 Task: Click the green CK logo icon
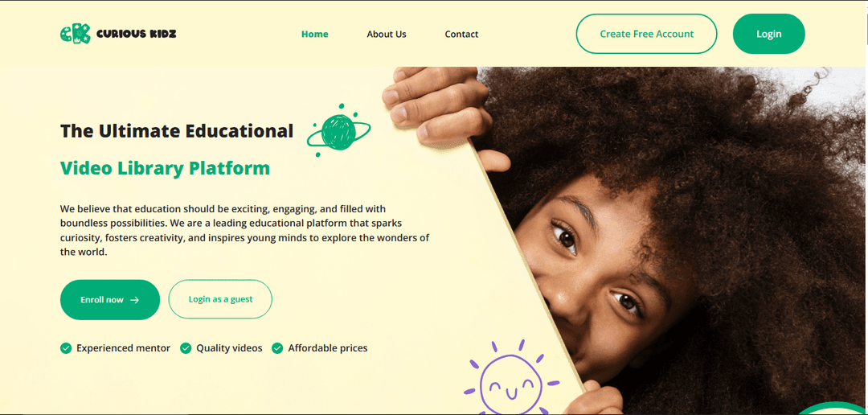(x=76, y=34)
